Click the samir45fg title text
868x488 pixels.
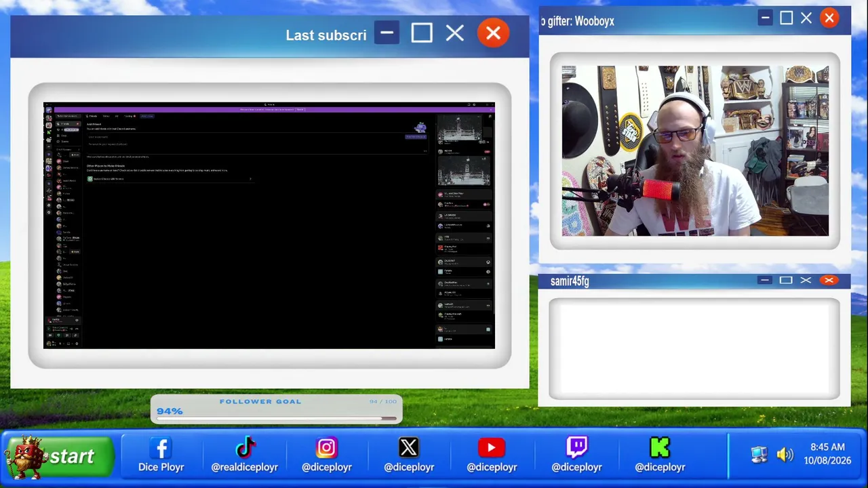pyautogui.click(x=570, y=281)
